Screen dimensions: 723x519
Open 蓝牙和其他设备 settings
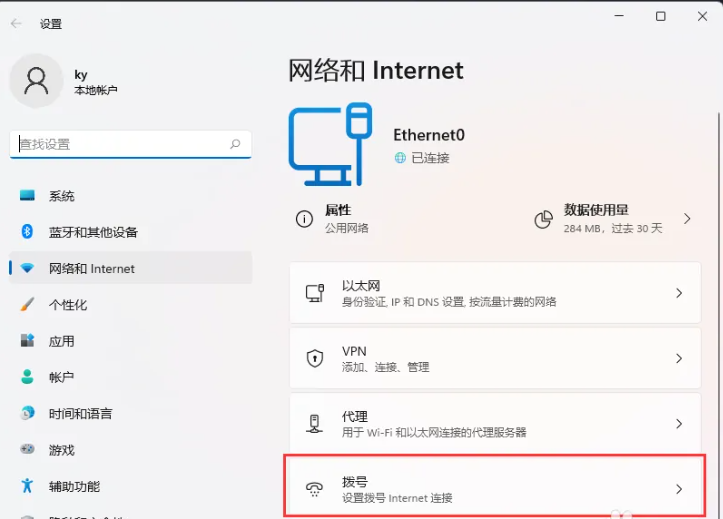pyautogui.click(x=130, y=232)
